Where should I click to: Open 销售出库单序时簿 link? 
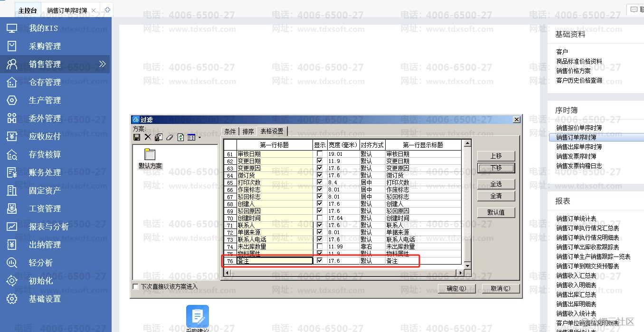[x=579, y=147]
